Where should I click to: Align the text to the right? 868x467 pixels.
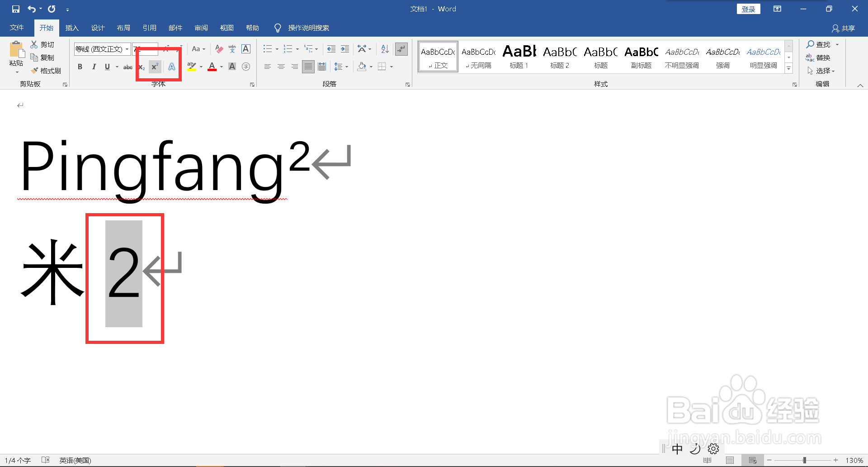coord(295,67)
